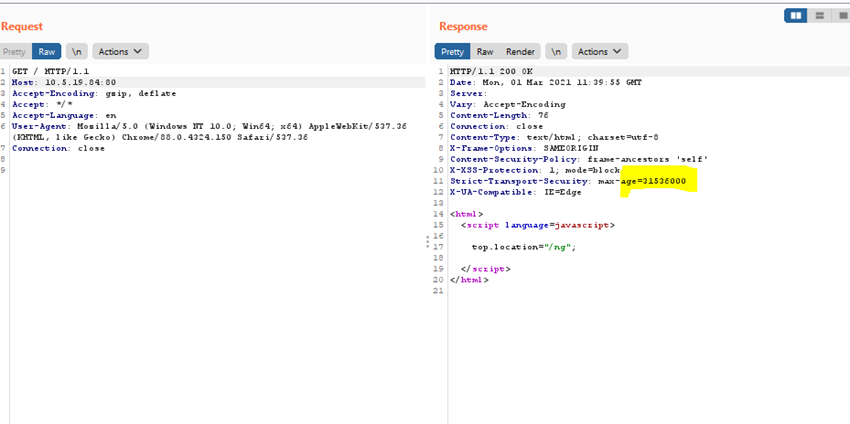Click the closing </html> tag line
This screenshot has width=850, height=424.
tap(469, 280)
